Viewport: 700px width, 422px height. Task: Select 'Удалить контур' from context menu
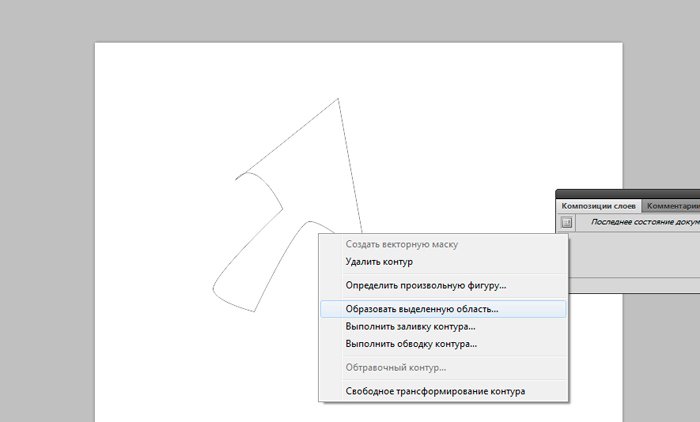pos(379,261)
